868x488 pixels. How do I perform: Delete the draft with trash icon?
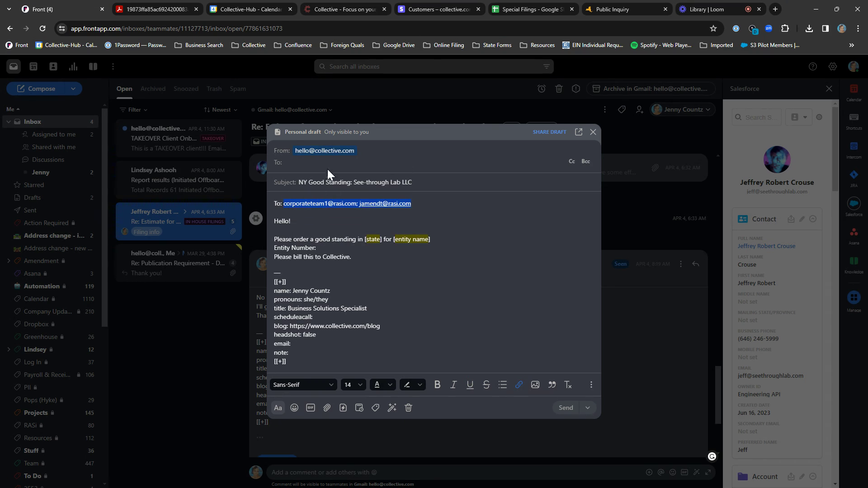tap(408, 408)
